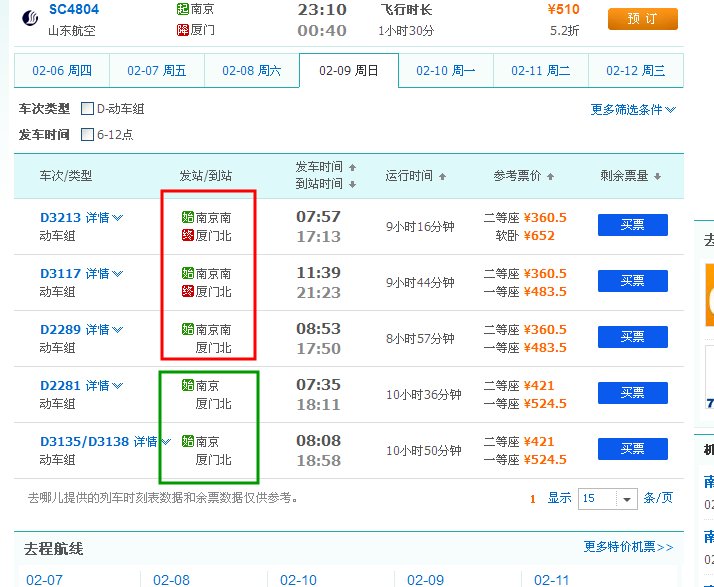Image resolution: width=714 pixels, height=587 pixels.
Task: Expand D3135/D3138 详情 details
Action: coord(152,442)
